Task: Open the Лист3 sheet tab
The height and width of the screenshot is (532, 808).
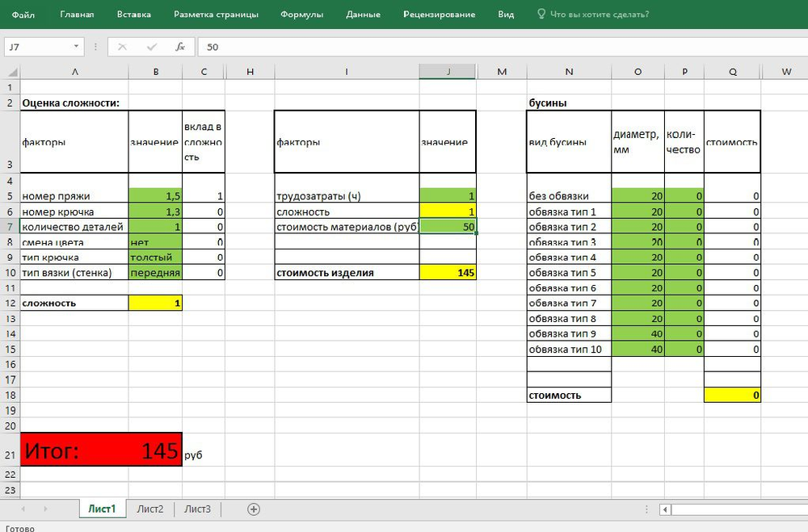Action: click(197, 509)
